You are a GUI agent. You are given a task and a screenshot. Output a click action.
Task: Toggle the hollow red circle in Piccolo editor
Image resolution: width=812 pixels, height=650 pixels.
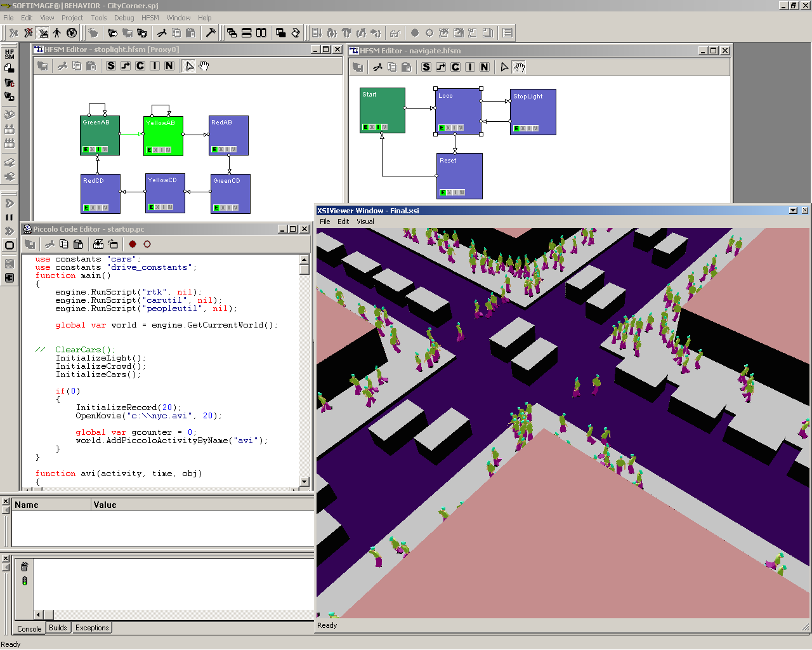tap(147, 244)
